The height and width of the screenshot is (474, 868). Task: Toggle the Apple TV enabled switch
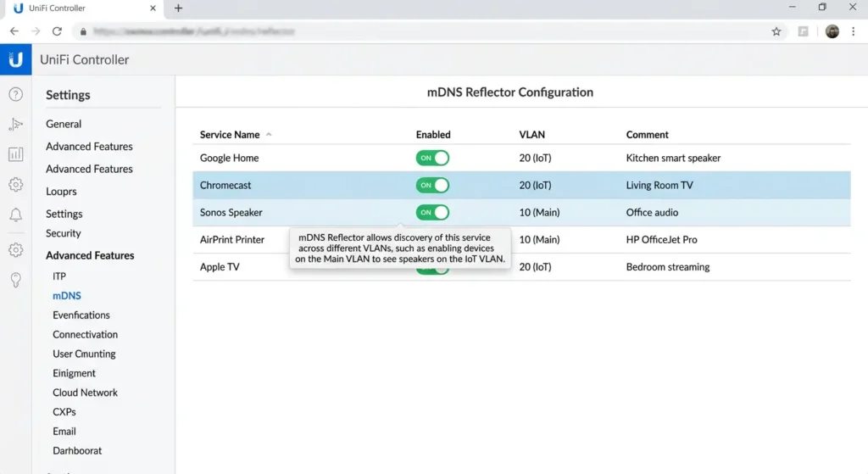(x=432, y=270)
